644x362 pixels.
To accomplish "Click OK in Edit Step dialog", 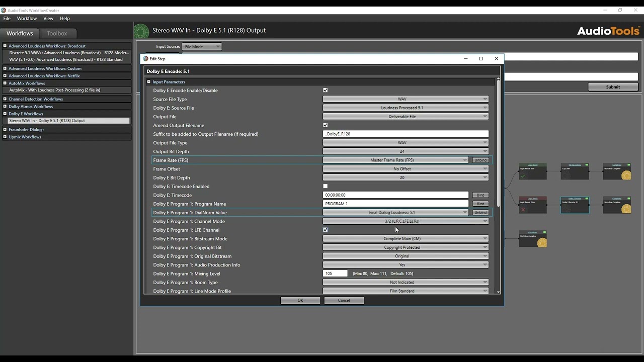I will [x=300, y=300].
